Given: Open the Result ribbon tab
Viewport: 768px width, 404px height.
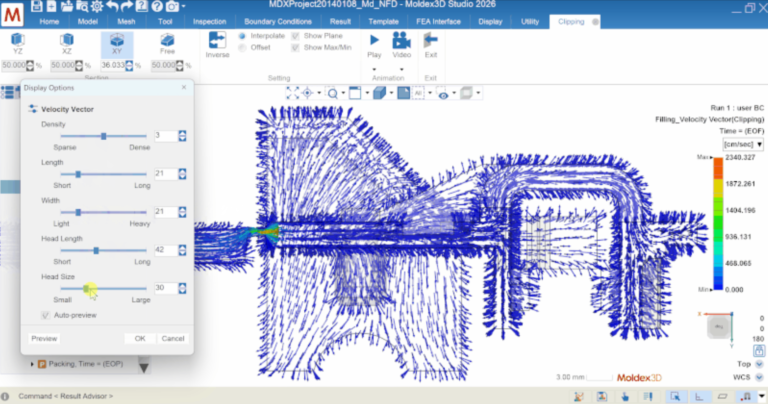Looking at the screenshot, I should pyautogui.click(x=340, y=22).
